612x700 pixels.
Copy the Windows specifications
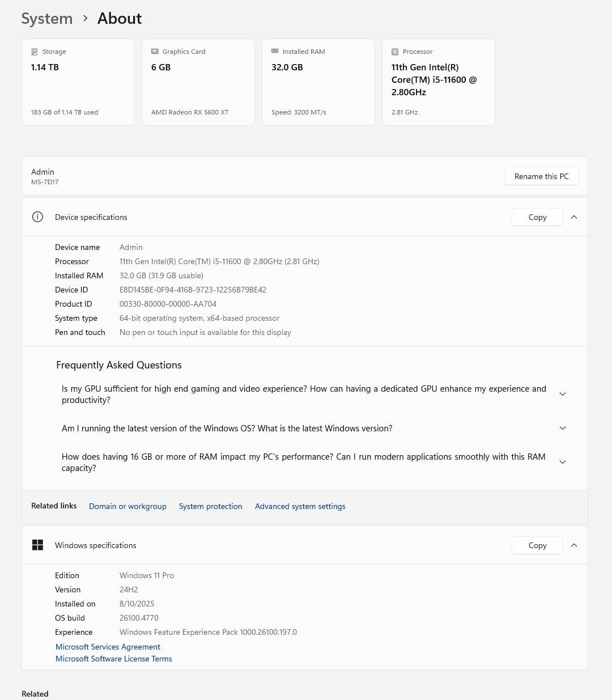pyautogui.click(x=537, y=545)
